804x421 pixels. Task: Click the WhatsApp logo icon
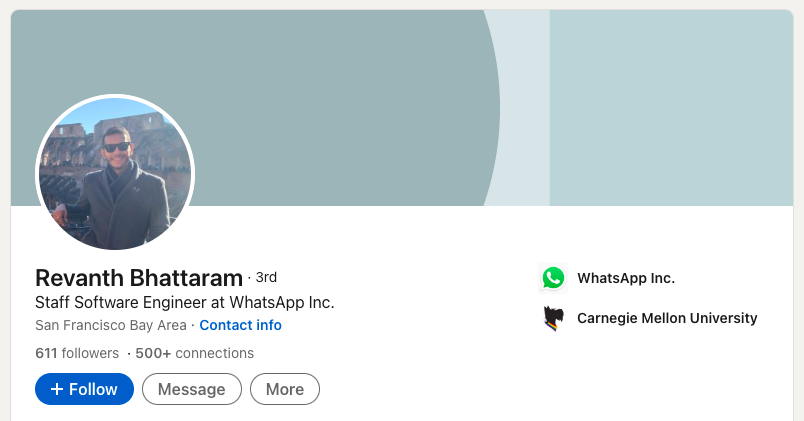coord(553,278)
